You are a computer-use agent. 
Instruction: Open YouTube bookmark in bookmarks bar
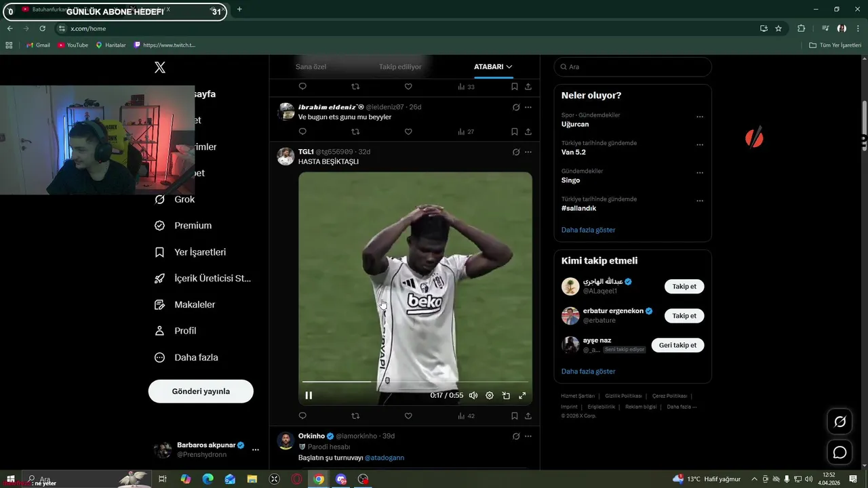pos(73,45)
